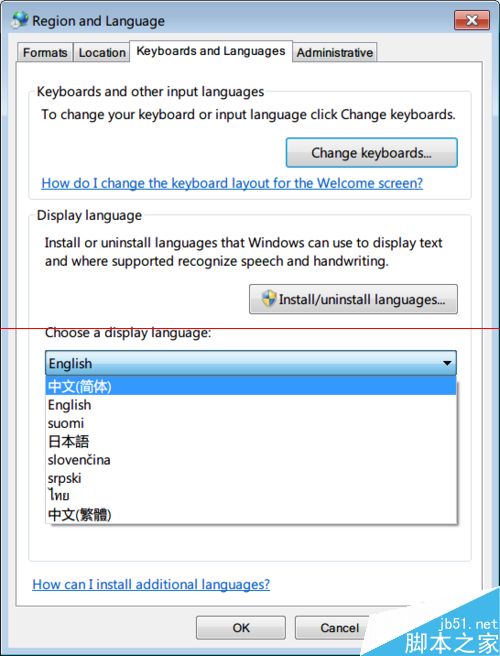Open the Welcome screen keyboard layout help link
The image size is (500, 656).
point(232,183)
